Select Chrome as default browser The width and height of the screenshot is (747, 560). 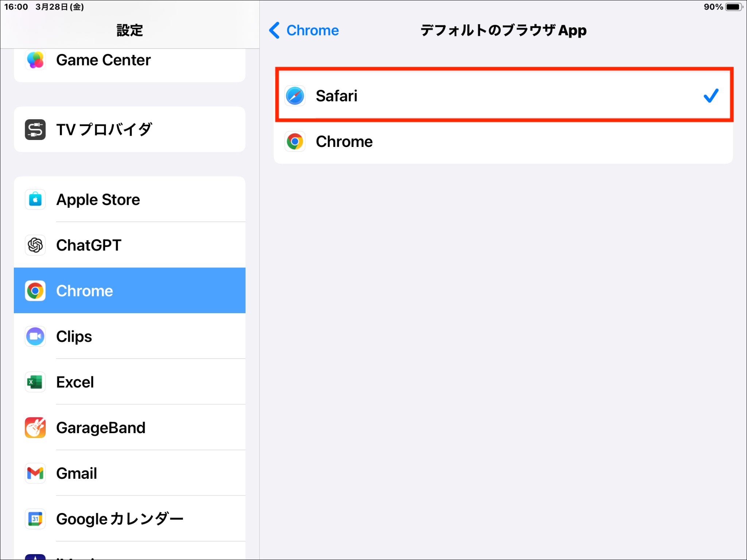pyautogui.click(x=503, y=141)
